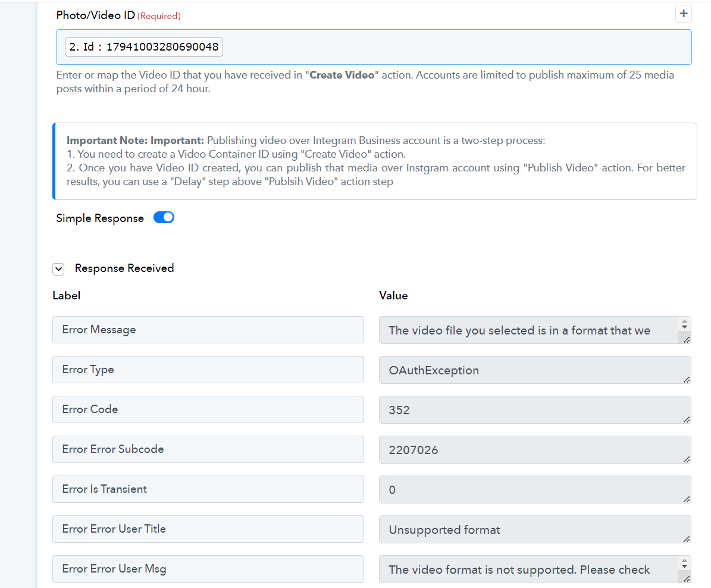Grab resize handle of Error Message value
This screenshot has width=711, height=588.
[687, 340]
